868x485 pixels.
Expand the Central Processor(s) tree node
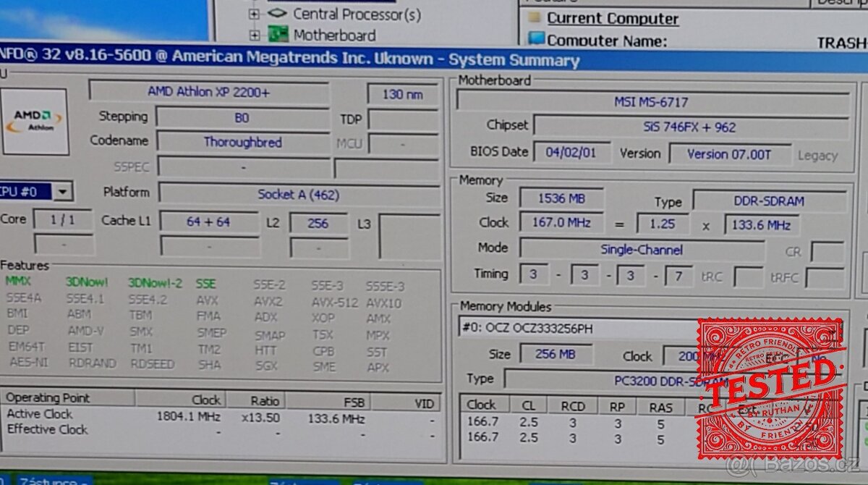click(254, 14)
